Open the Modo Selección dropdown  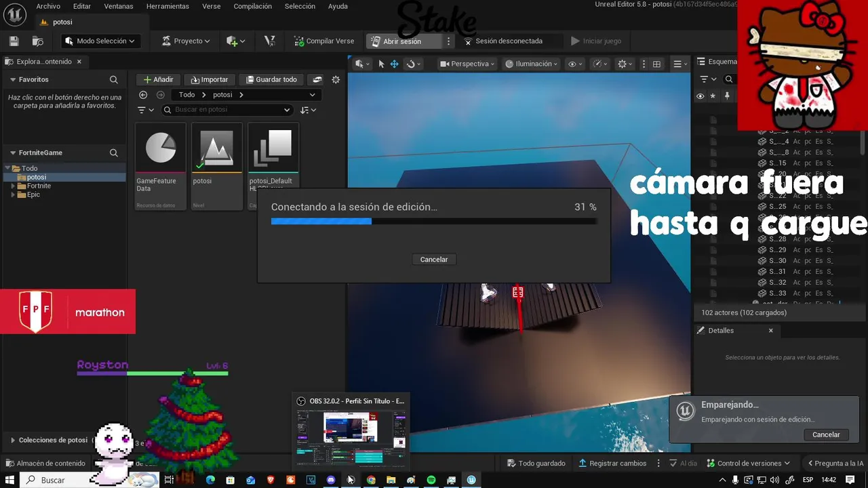(100, 41)
